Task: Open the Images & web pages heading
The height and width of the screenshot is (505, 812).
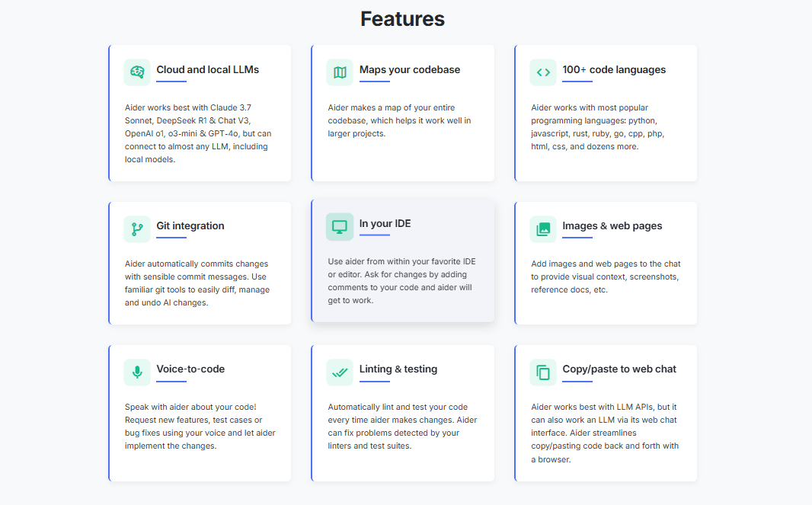Action: click(612, 225)
